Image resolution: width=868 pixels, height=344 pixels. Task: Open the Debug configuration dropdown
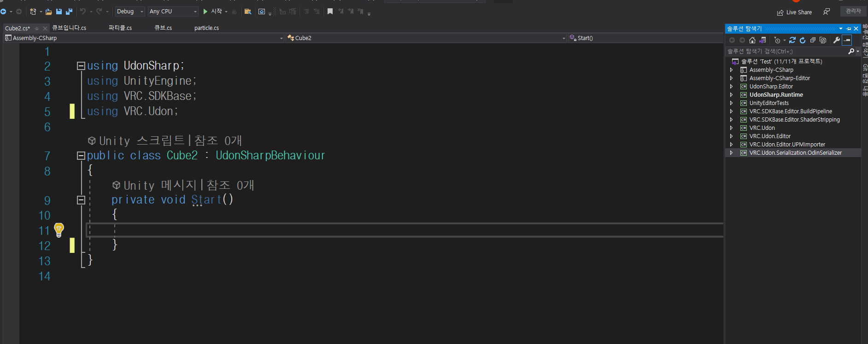tap(130, 12)
